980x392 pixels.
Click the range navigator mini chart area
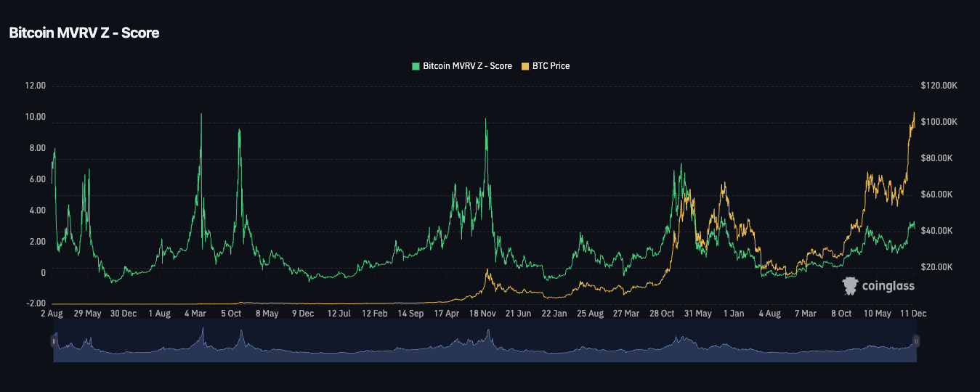click(485, 341)
